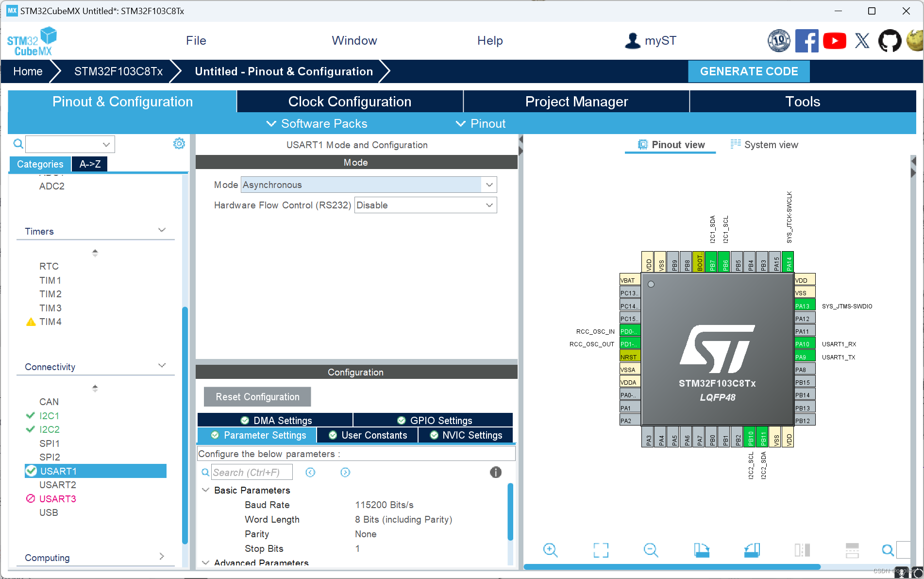Open the ST X (Twitter) icon
Screen dimensions: 924x579
pyautogui.click(x=862, y=41)
